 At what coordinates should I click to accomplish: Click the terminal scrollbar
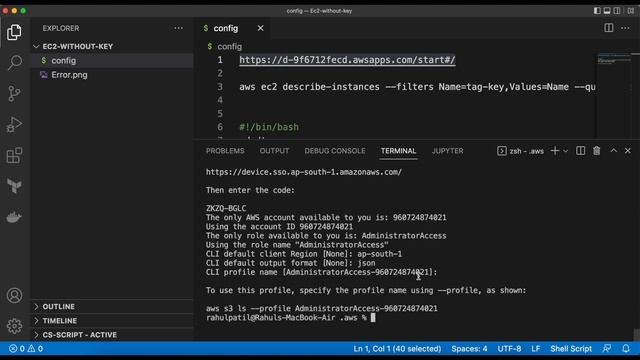click(636, 335)
